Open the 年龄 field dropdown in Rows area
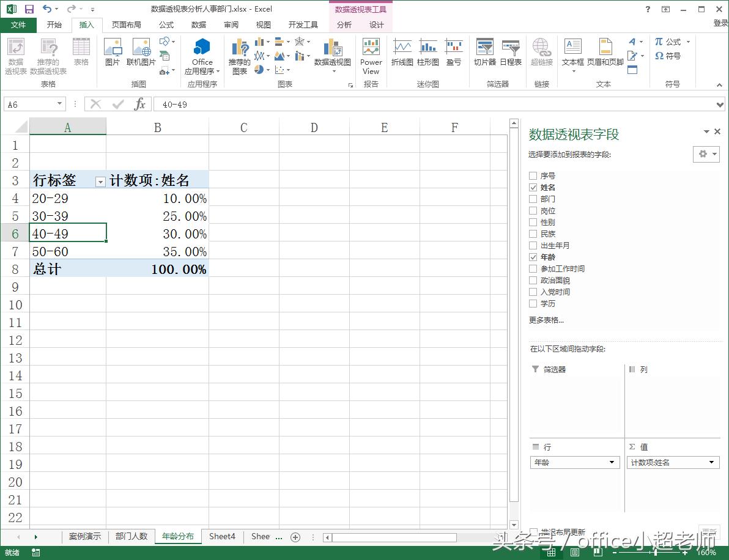This screenshot has height=560, width=729. (613, 462)
